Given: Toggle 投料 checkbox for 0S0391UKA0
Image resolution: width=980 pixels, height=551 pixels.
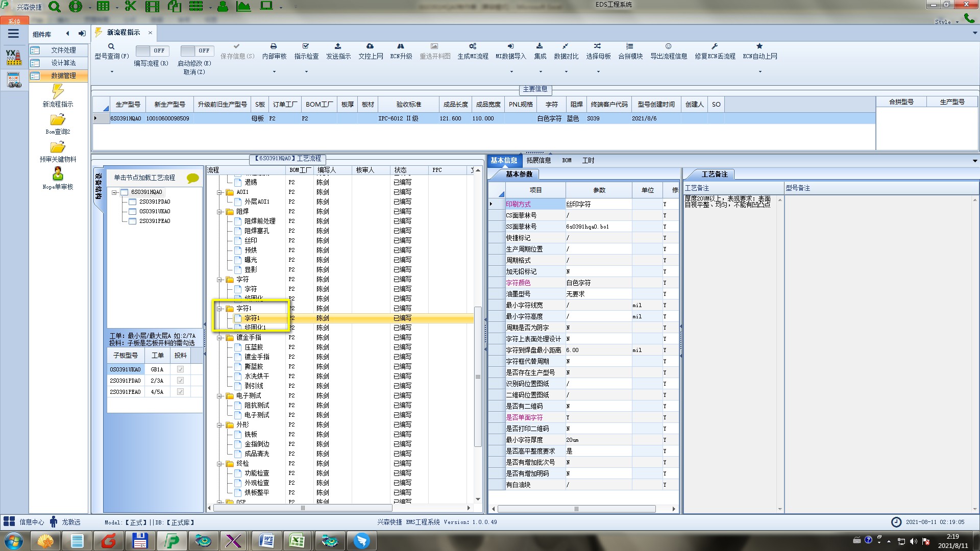Looking at the screenshot, I should pos(180,369).
